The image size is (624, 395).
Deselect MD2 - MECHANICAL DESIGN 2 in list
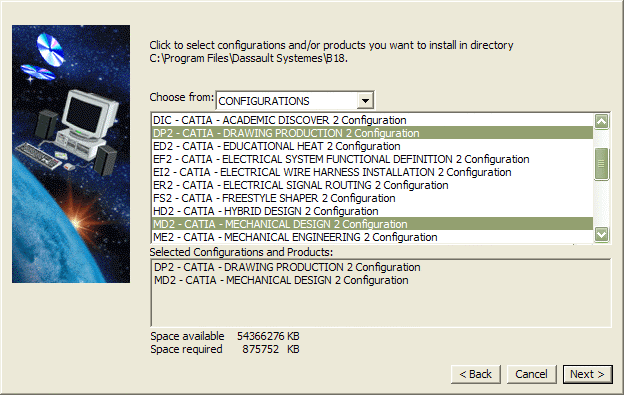click(x=372, y=224)
